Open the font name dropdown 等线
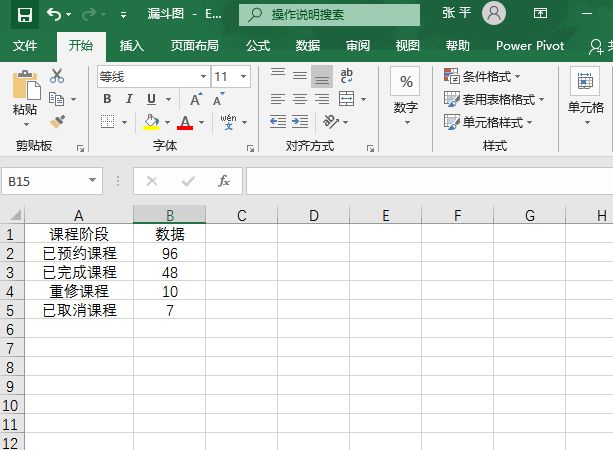Image resolution: width=613 pixels, height=450 pixels. tap(152, 76)
